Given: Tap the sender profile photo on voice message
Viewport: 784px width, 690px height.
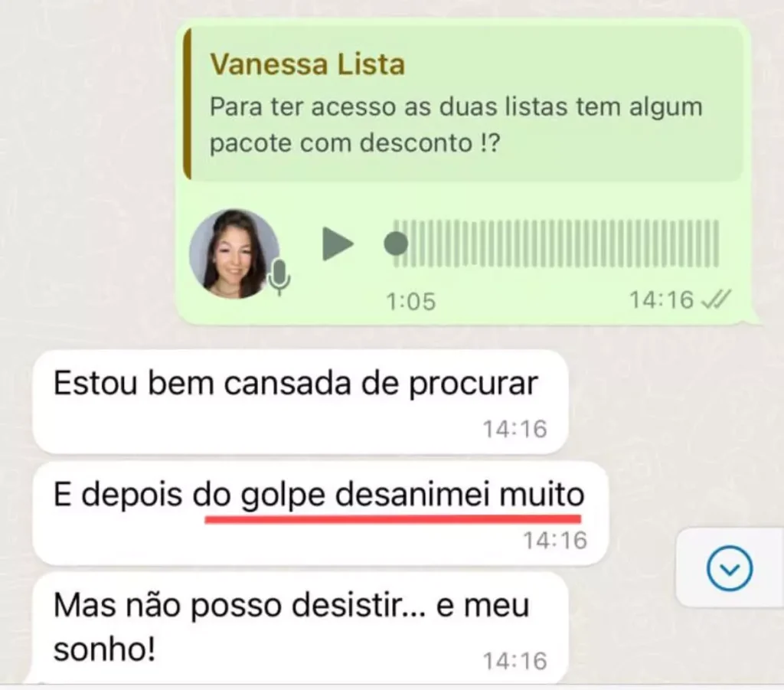Looking at the screenshot, I should tap(234, 253).
